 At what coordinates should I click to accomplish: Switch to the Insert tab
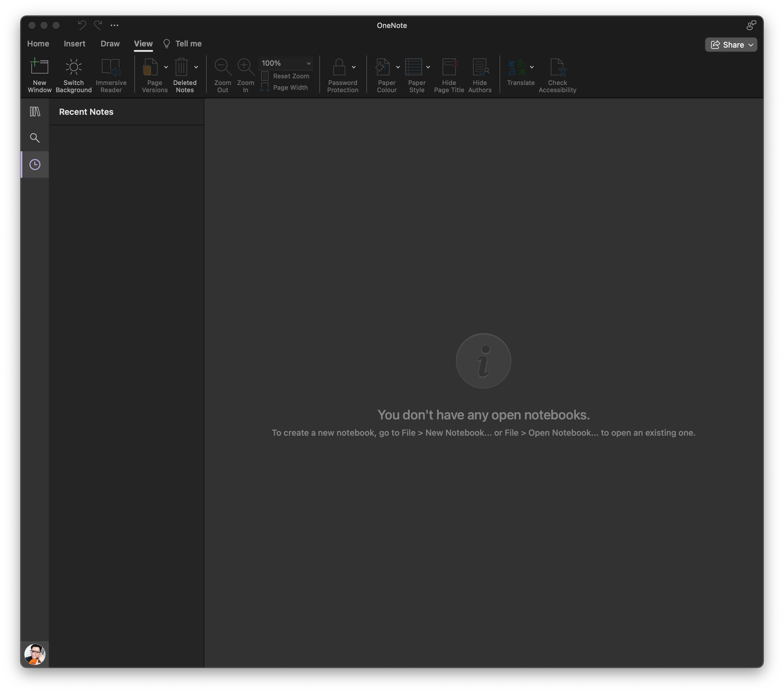click(74, 44)
